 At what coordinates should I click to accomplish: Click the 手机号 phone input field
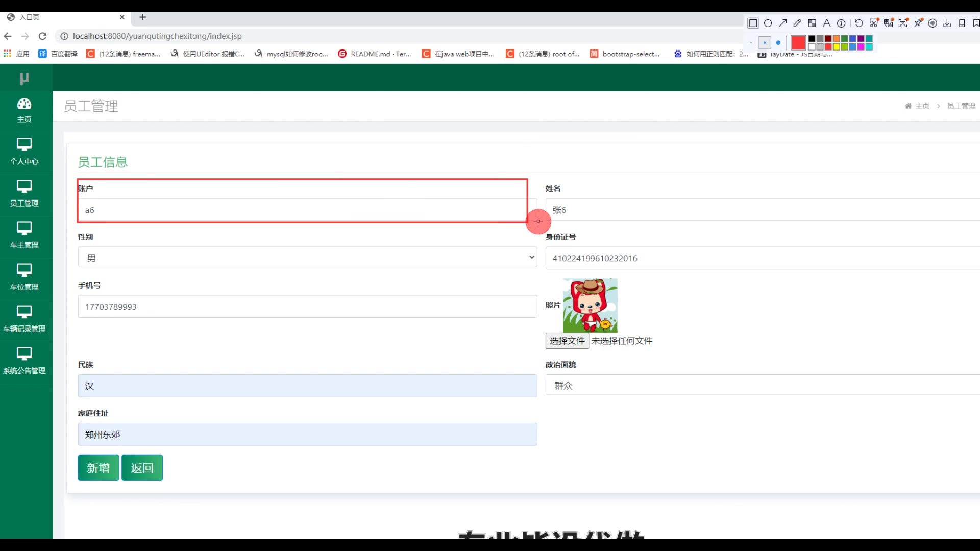pos(307,307)
